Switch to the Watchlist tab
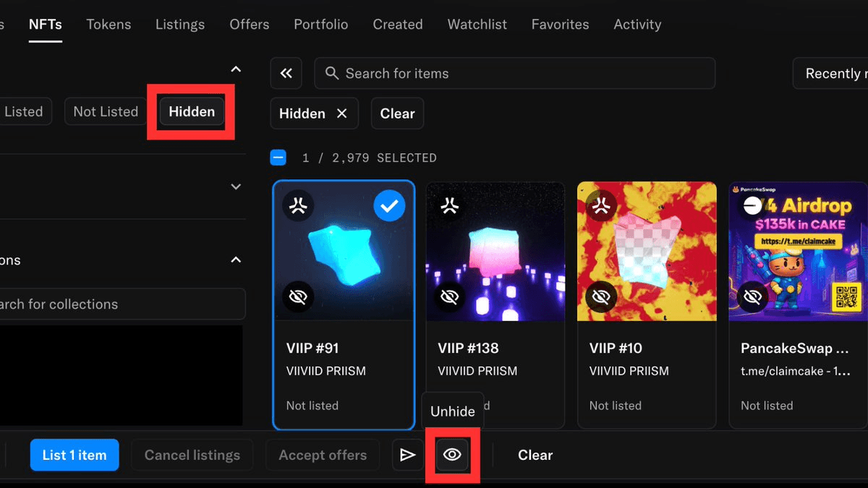This screenshot has width=868, height=488. 477,25
